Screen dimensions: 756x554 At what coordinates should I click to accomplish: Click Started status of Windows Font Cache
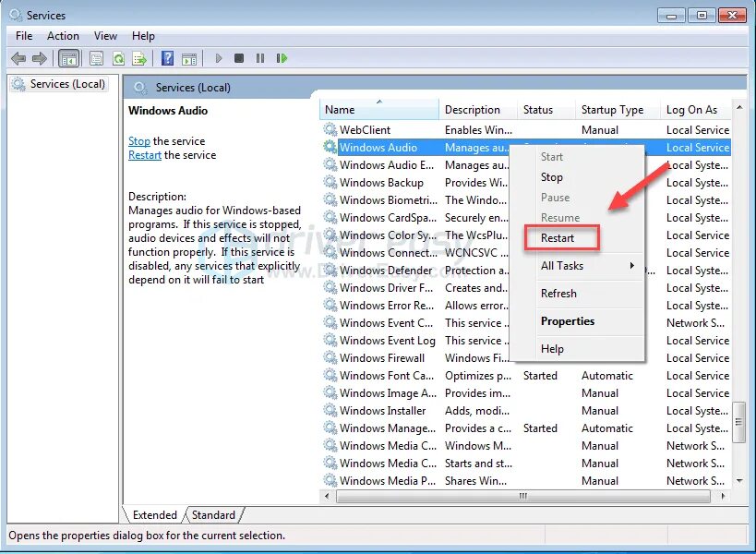[540, 376]
